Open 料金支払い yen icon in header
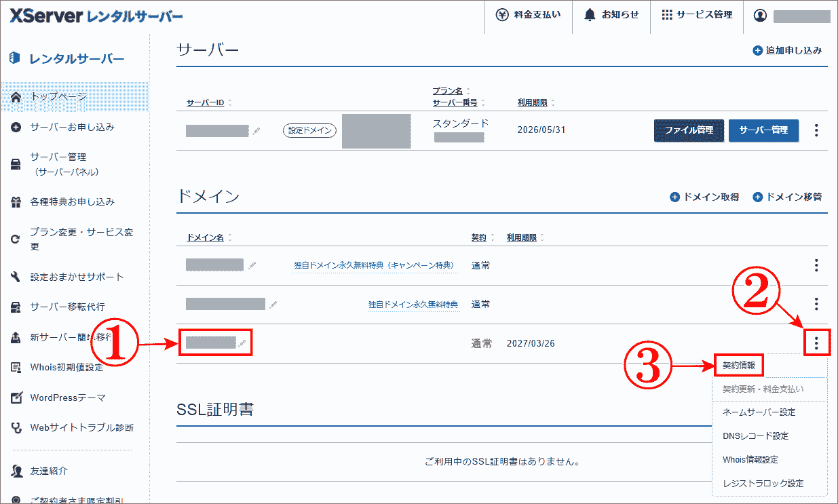 coord(502,15)
